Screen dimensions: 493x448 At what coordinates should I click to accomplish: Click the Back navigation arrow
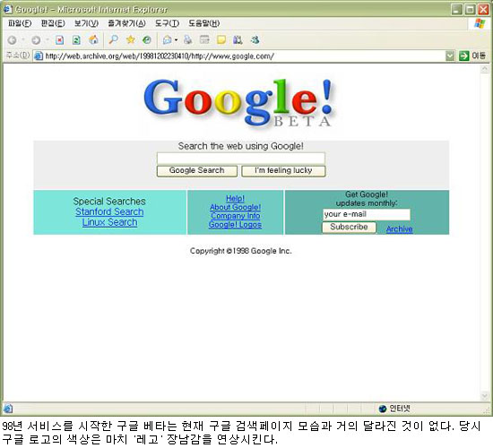[13, 40]
